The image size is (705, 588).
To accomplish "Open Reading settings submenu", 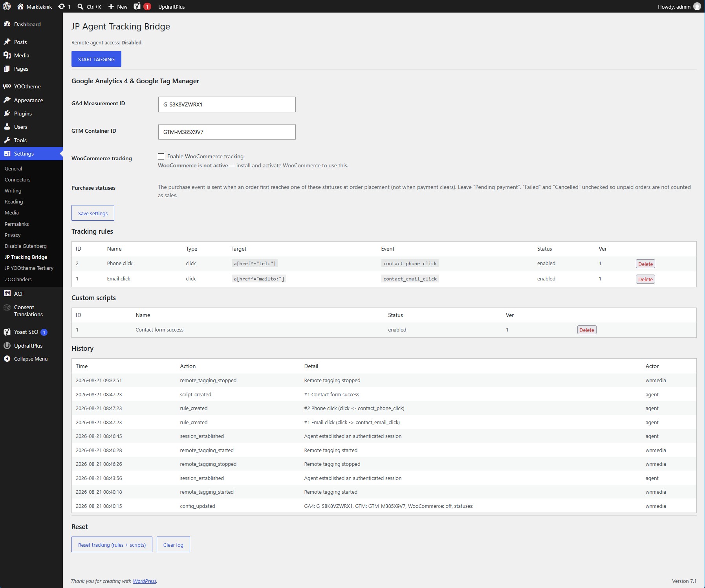I will tap(14, 201).
